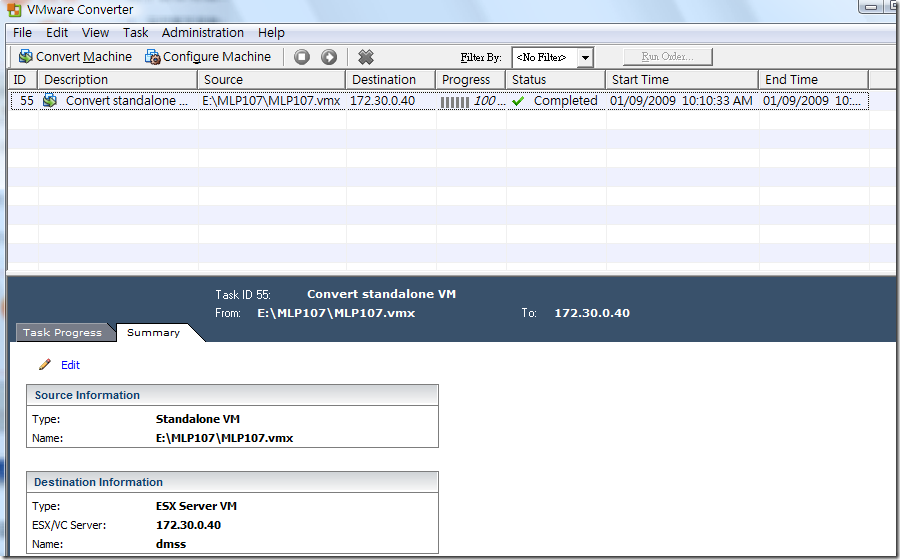Screen dimensions: 900x560
Task: Click the task 55 convert icon
Action: (50, 100)
